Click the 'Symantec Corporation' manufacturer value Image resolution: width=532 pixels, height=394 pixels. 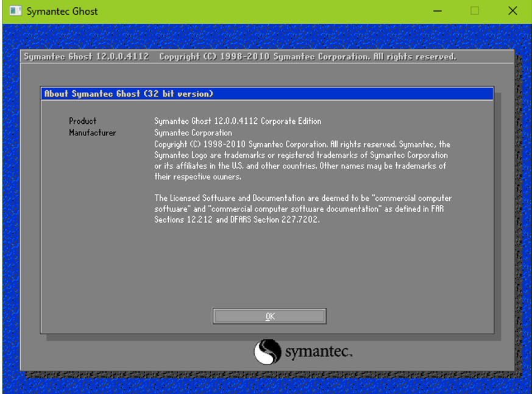click(x=193, y=133)
